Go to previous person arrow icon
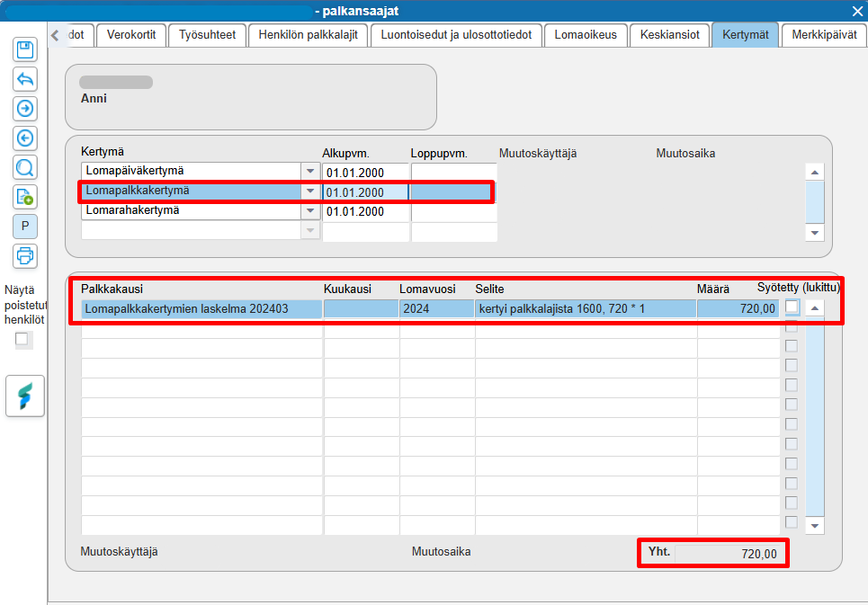868x605 pixels. 25,138
